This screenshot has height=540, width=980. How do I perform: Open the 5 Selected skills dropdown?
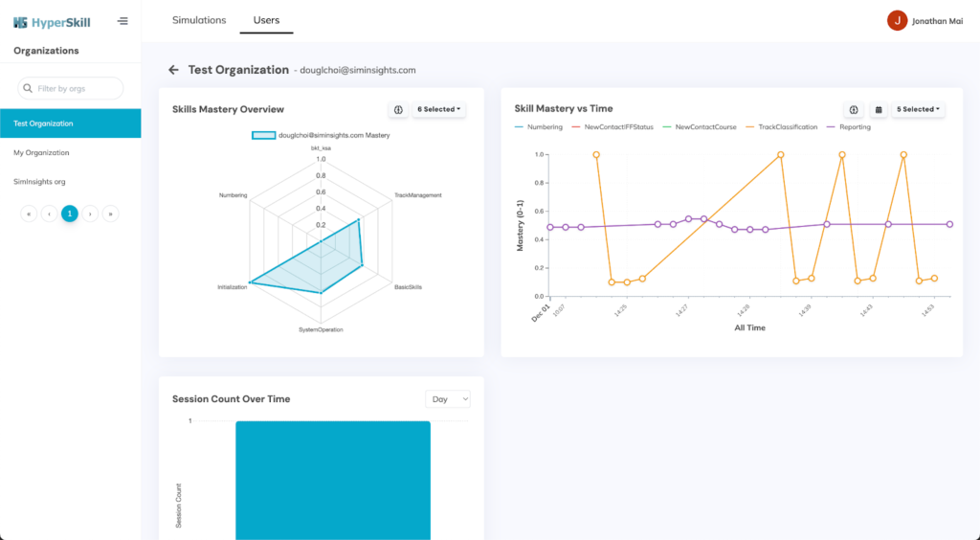[919, 109]
